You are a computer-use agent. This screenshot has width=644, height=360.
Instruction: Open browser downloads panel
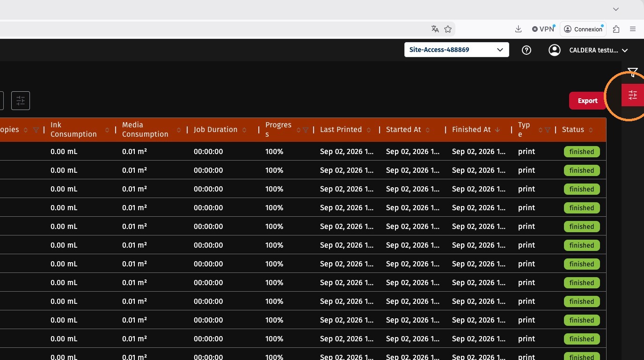point(518,29)
